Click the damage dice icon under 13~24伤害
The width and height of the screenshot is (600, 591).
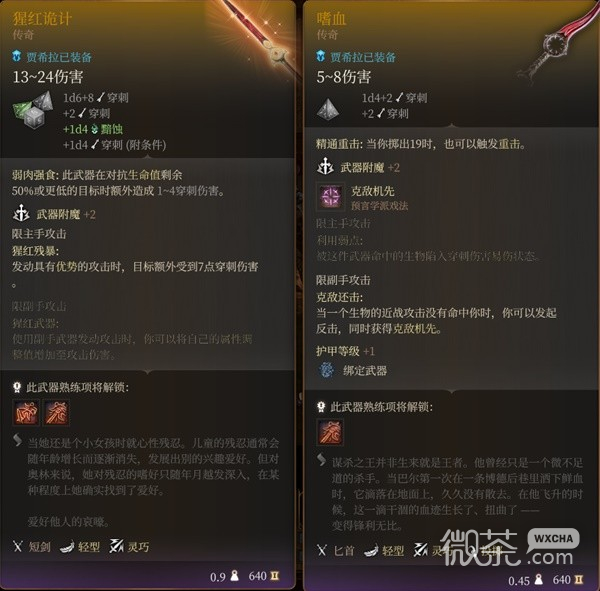pos(32,108)
